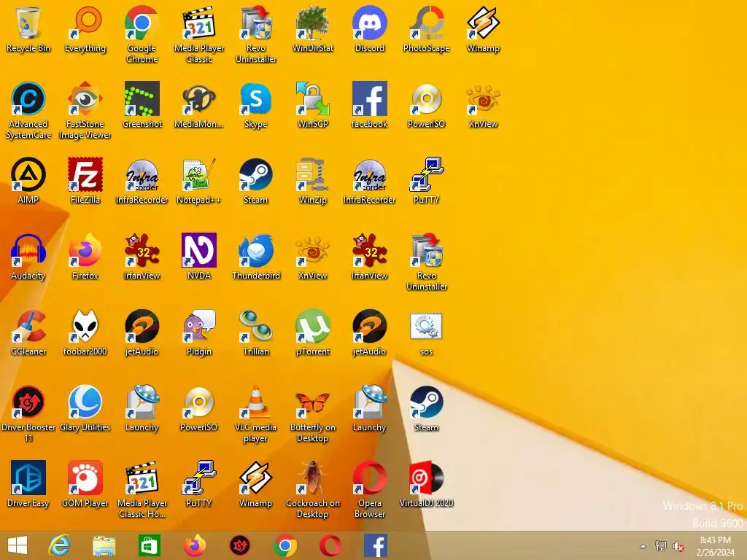This screenshot has height=560, width=747.
Task: Open the MediaMonkey shortcut
Action: tap(198, 106)
